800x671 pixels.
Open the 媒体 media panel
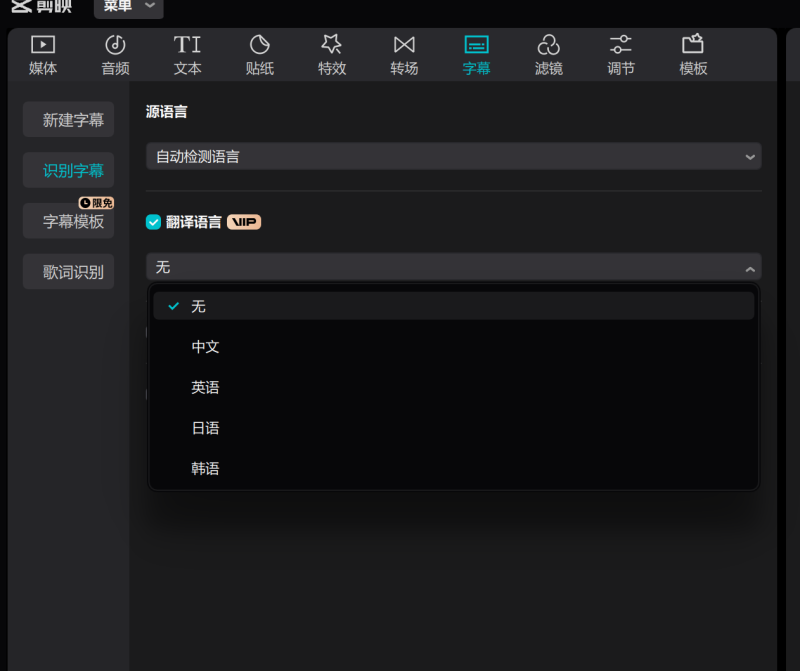tap(43, 54)
